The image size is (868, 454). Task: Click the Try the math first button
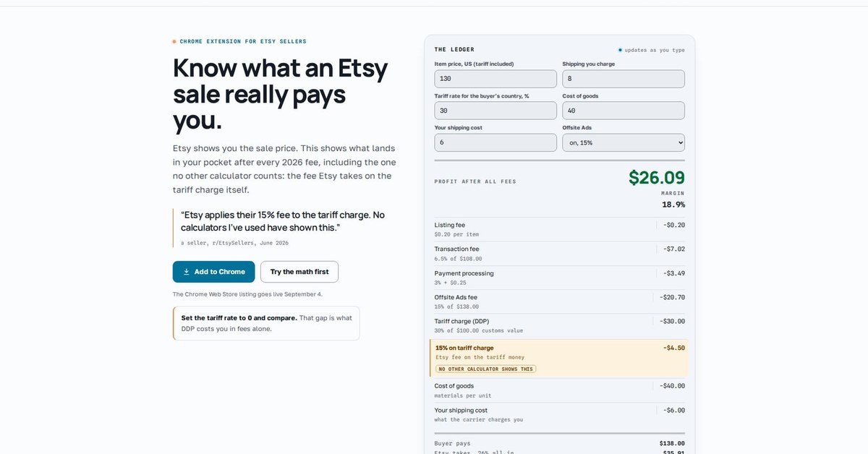point(299,272)
